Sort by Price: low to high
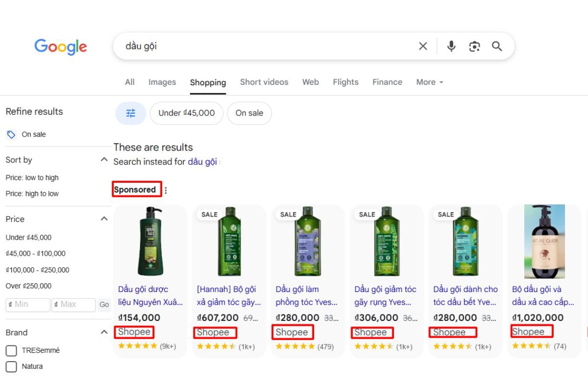The image size is (588, 392). pos(32,178)
